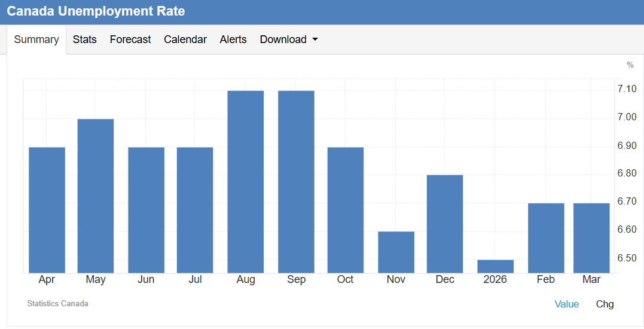Click the 2026 axis label
Viewport: 644px width, 329px height.
click(x=495, y=279)
